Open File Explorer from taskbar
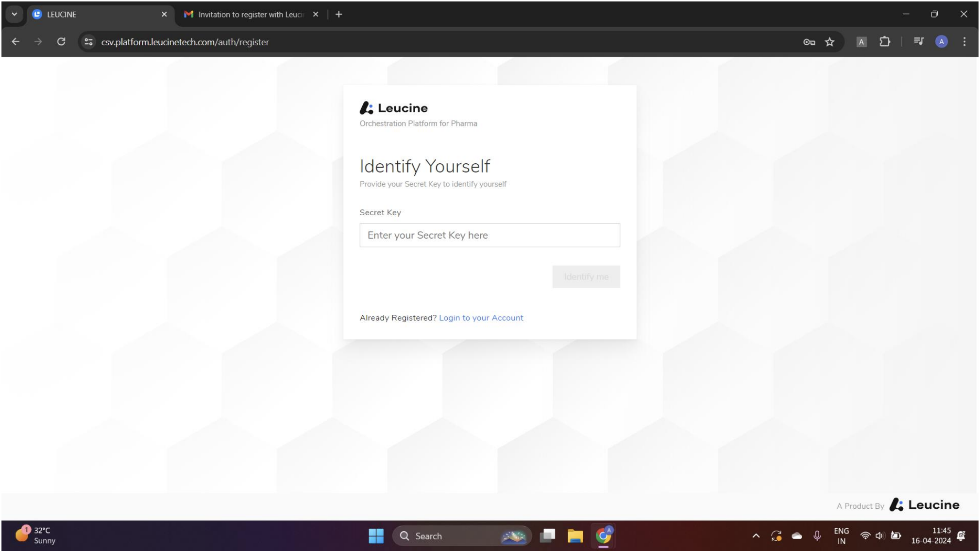 [x=575, y=536]
